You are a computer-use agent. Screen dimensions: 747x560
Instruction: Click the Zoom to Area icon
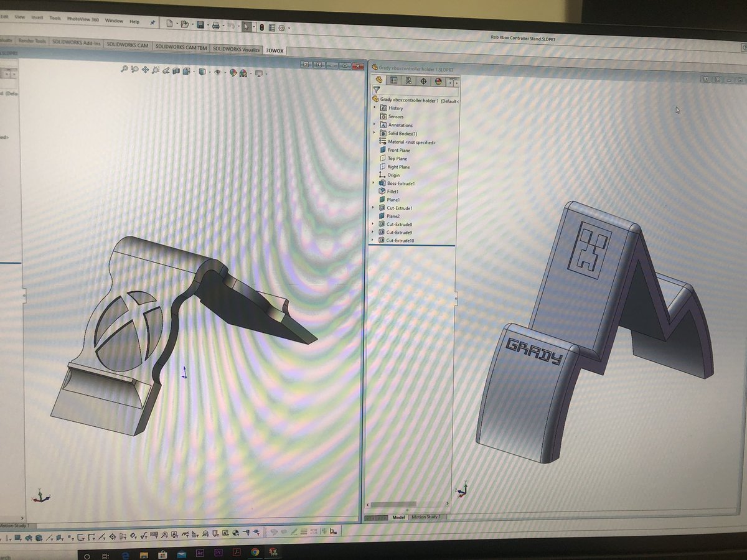(x=134, y=70)
